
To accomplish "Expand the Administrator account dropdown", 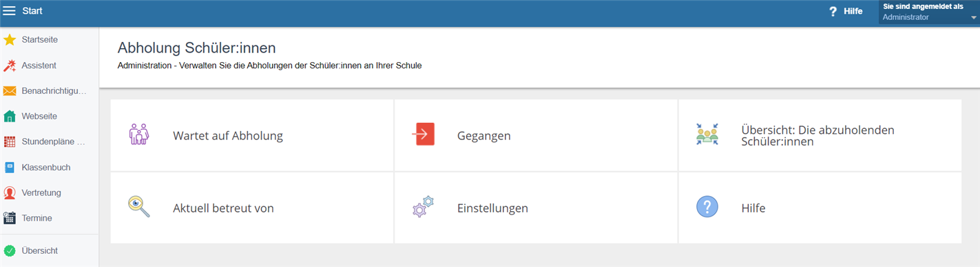I will point(929,12).
